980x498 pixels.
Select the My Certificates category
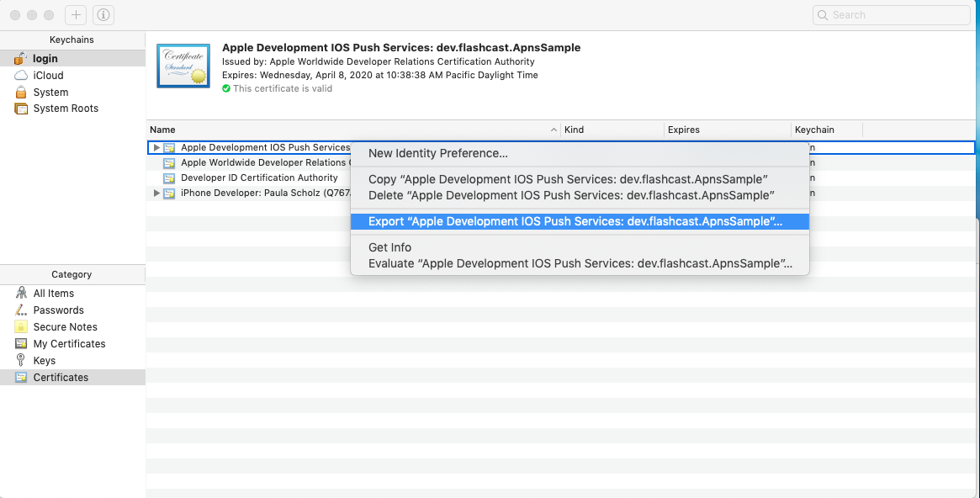pyautogui.click(x=72, y=344)
